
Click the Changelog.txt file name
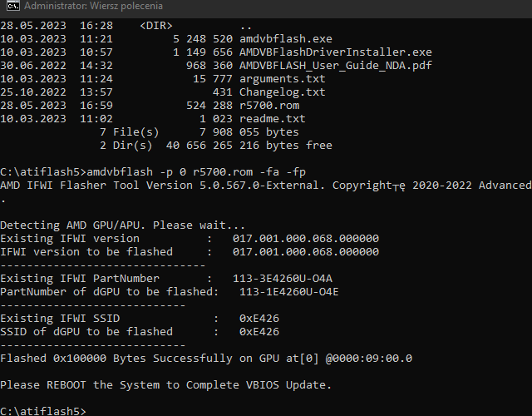point(283,92)
